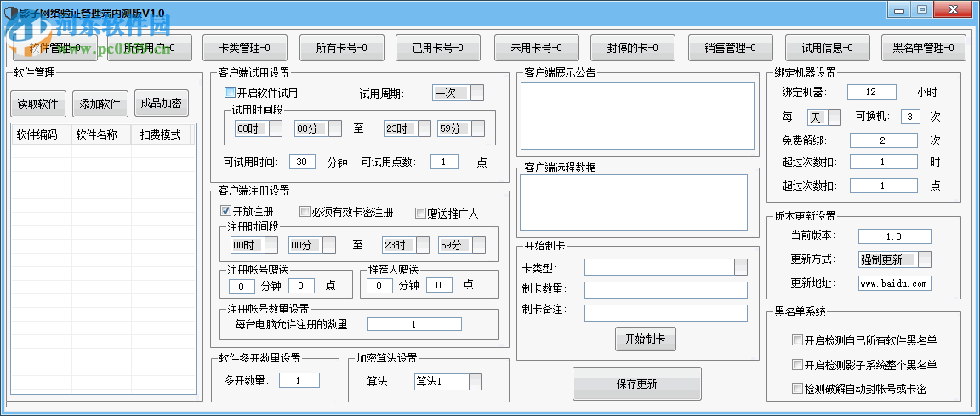Open the 更新方式 dropdown showing 强制更新
Image resolution: width=980 pixels, height=416 pixels.
(895, 259)
